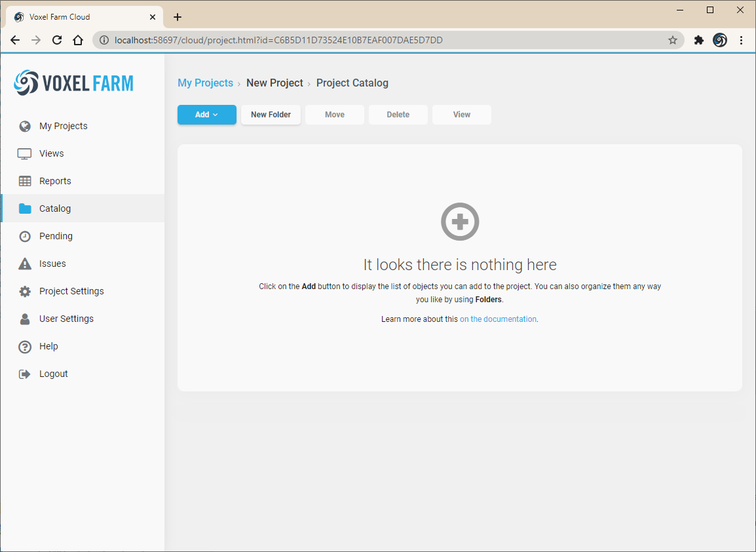Bookmark this page with the star icon
The height and width of the screenshot is (552, 756).
[x=672, y=40]
